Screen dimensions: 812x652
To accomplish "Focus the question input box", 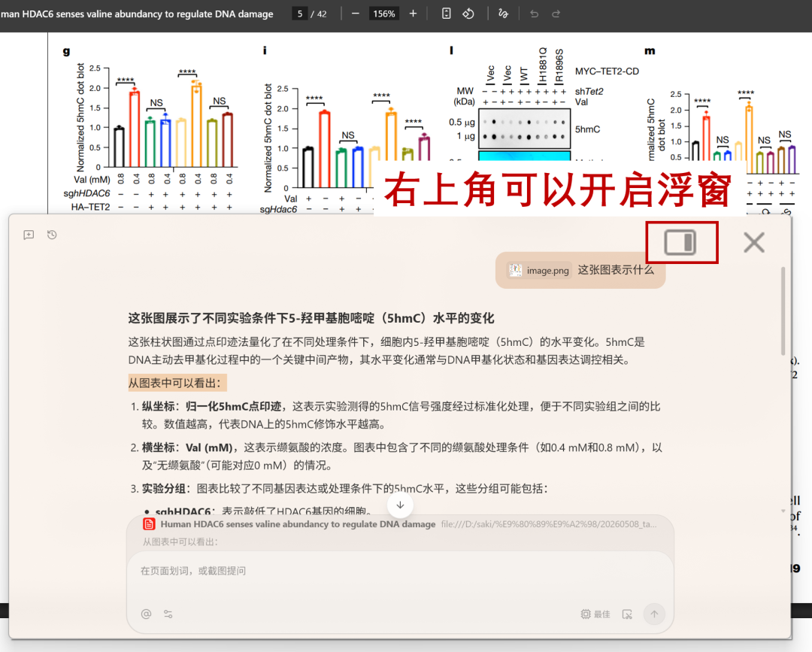I will [x=400, y=571].
